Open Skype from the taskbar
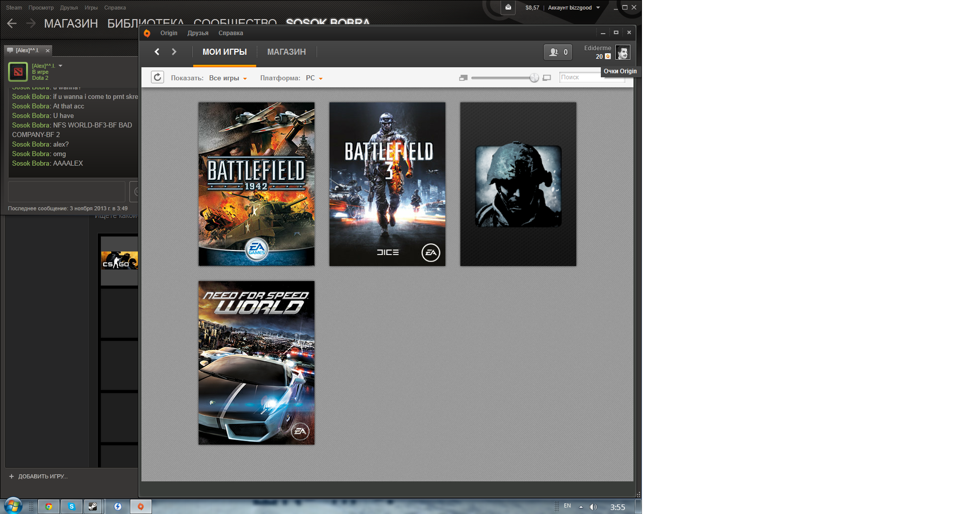The image size is (980, 514). (x=72, y=506)
